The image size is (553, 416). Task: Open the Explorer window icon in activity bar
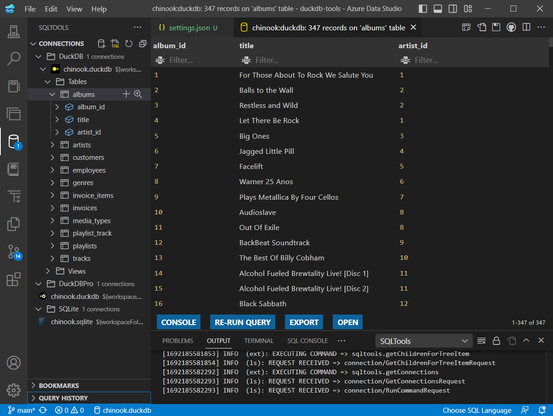[13, 114]
